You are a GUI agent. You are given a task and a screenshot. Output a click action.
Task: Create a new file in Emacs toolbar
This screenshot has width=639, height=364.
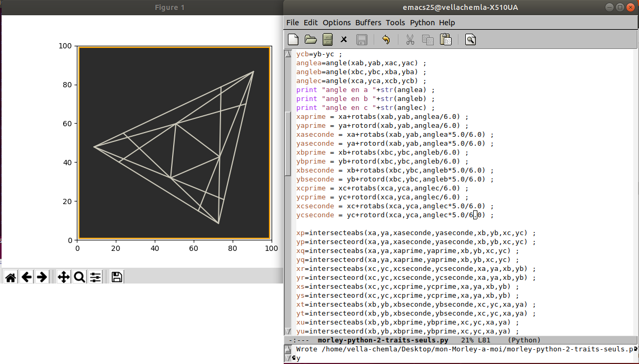pos(294,39)
